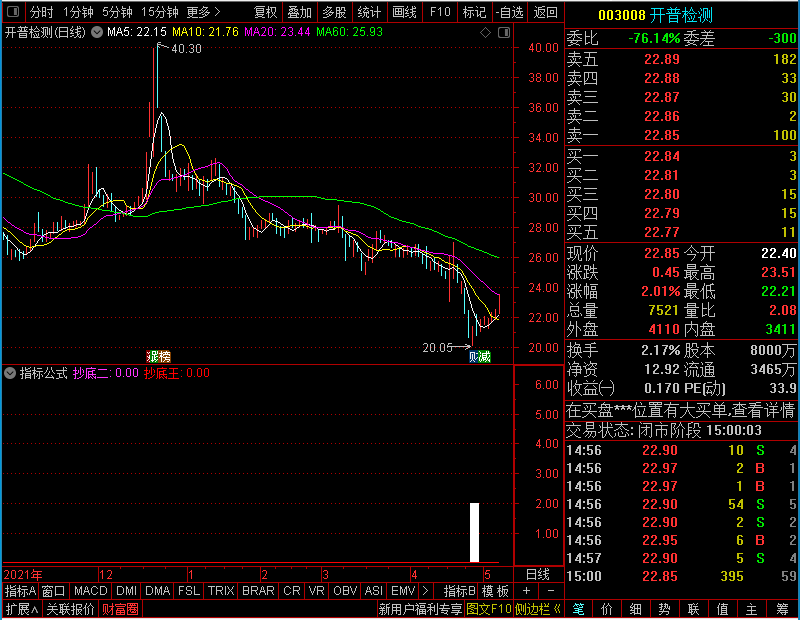Click 返回 to go back
The image size is (800, 620).
[545, 12]
